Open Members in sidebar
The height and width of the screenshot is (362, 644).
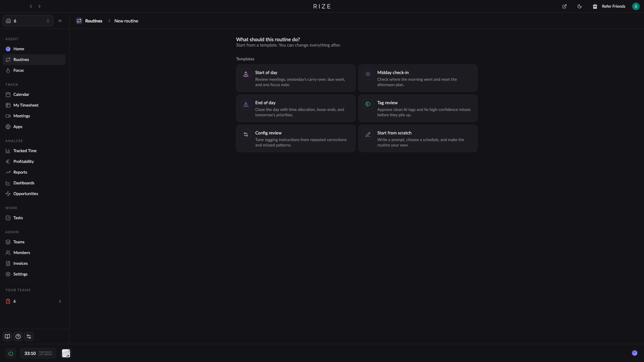34,253
